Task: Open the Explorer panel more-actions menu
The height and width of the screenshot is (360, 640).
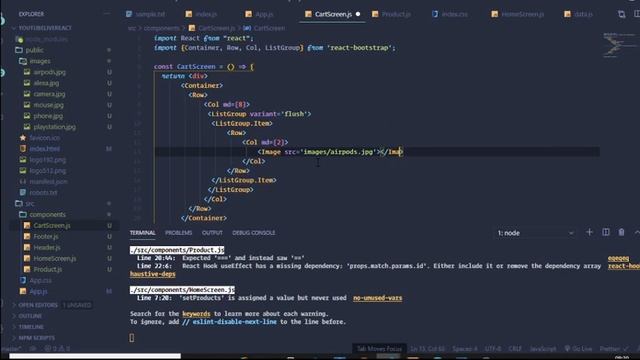Action: [107, 14]
